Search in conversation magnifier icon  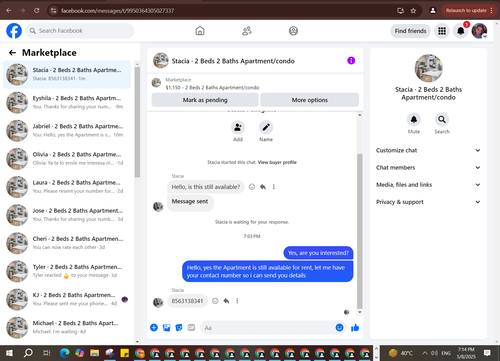[442, 119]
